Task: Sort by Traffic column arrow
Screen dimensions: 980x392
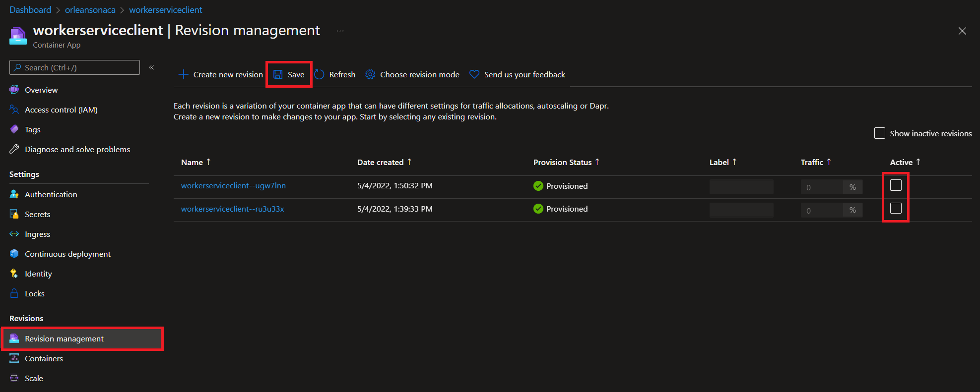Action: [829, 162]
